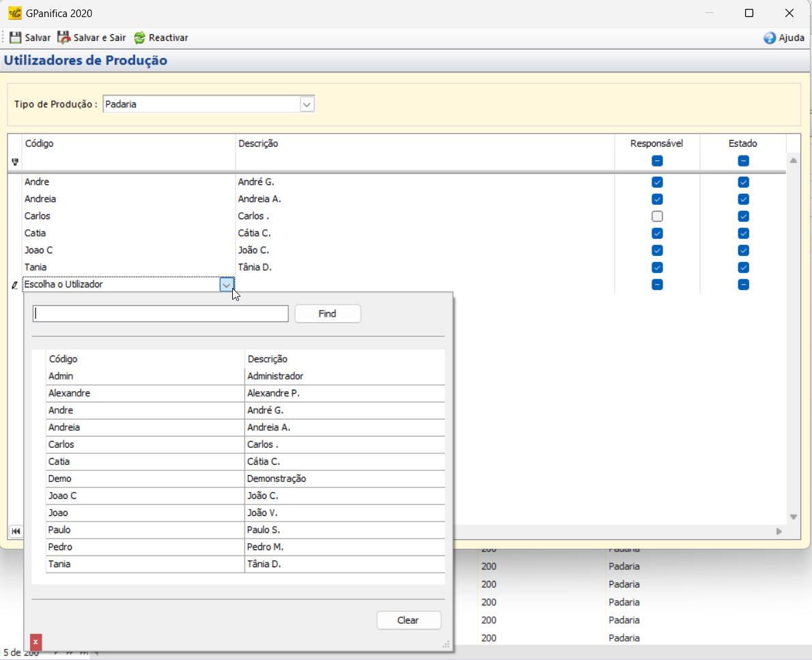
Task: Click the red X popup close icon
Action: pos(36,642)
